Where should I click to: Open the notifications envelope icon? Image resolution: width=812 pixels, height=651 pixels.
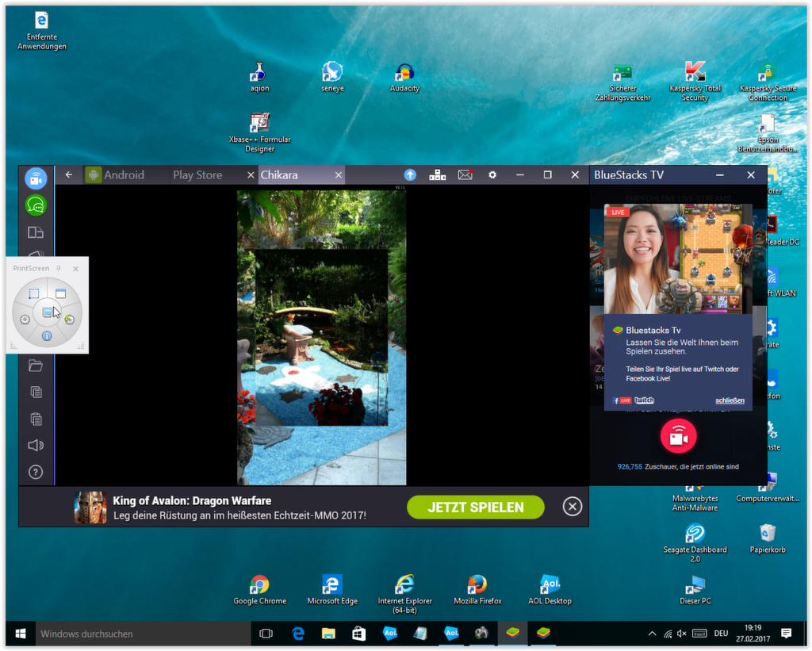click(x=465, y=174)
